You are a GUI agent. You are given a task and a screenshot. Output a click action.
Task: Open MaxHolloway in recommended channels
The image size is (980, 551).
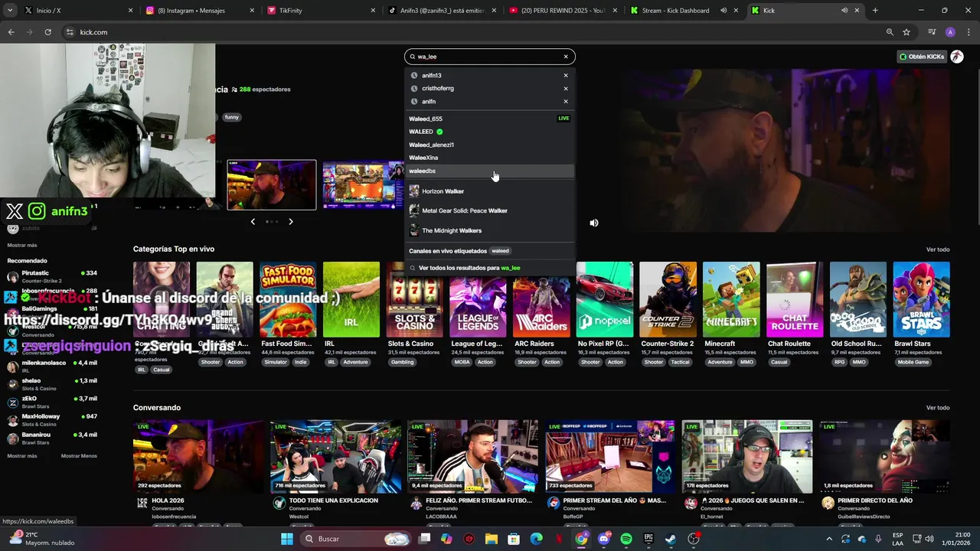tap(52, 420)
